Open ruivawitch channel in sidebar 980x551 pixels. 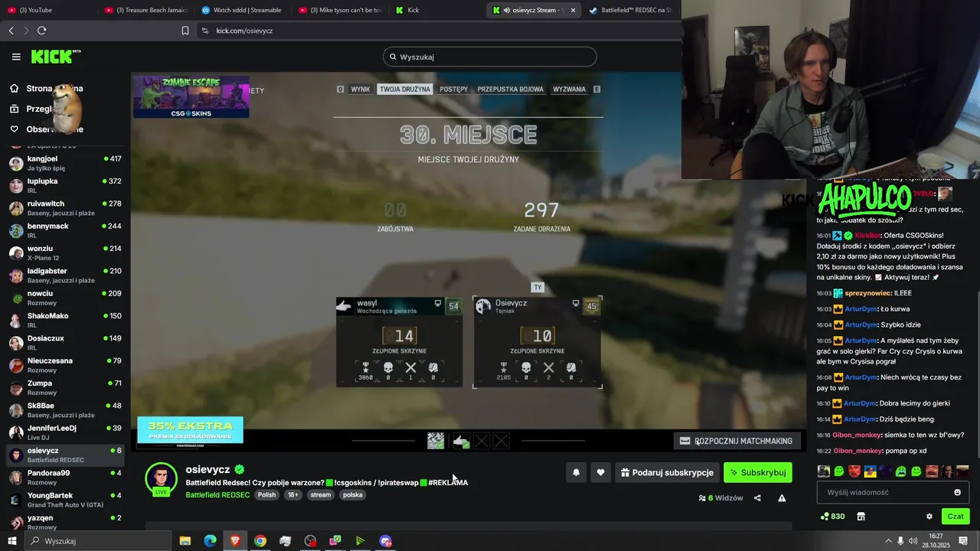[x=65, y=208]
